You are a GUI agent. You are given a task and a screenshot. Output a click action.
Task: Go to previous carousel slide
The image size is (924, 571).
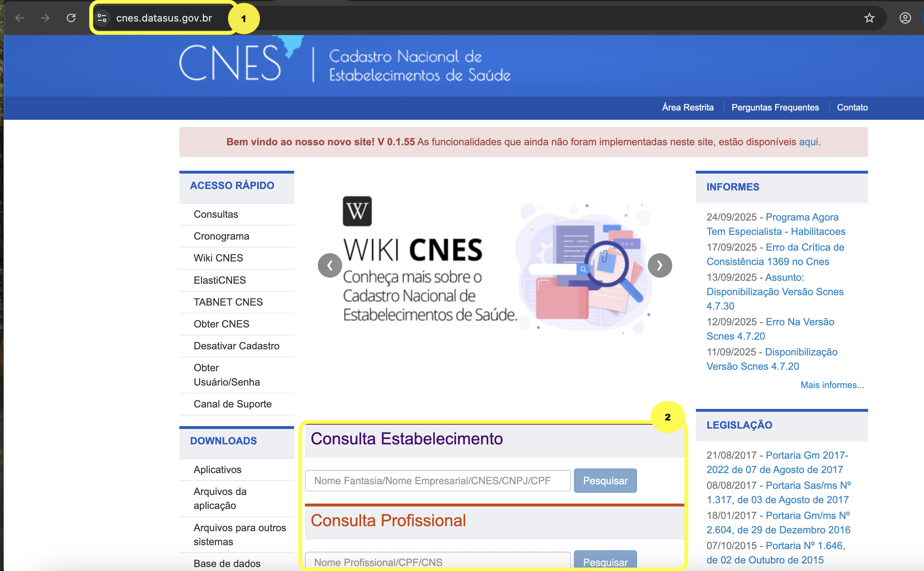pos(330,265)
